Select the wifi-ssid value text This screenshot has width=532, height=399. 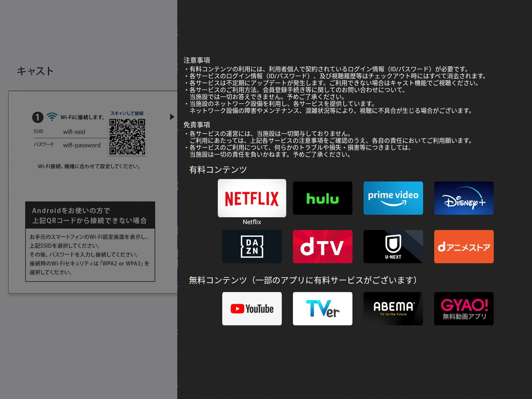click(74, 132)
